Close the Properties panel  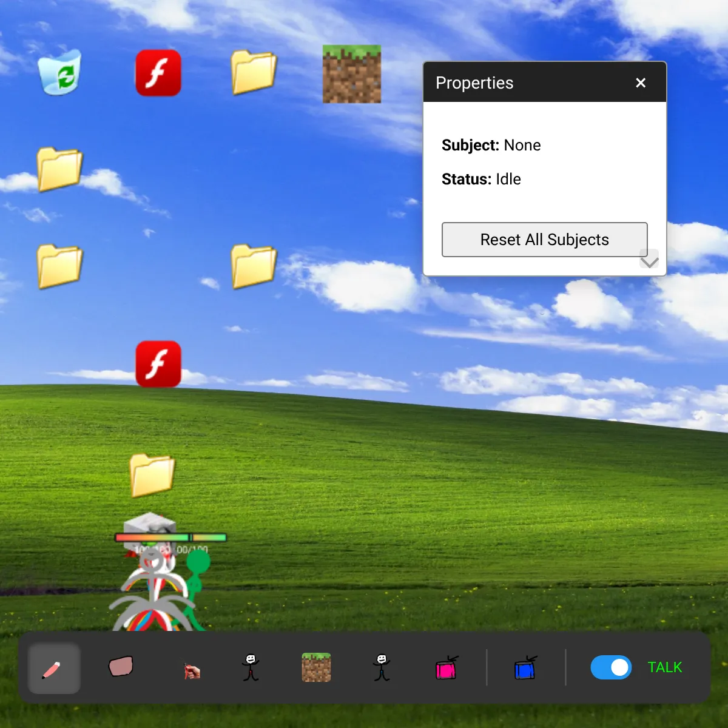(641, 83)
